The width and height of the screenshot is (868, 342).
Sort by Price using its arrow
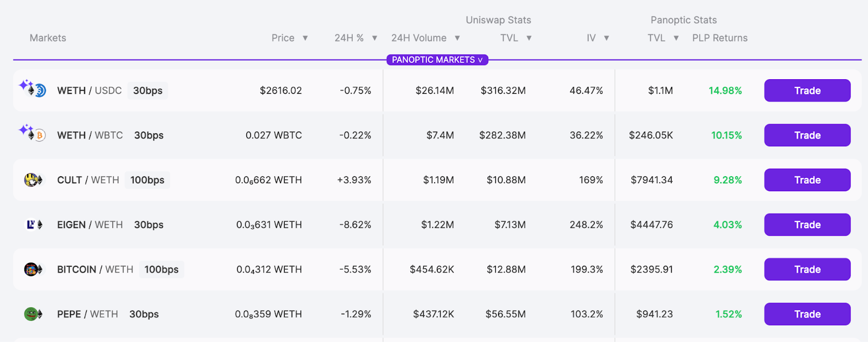(305, 38)
